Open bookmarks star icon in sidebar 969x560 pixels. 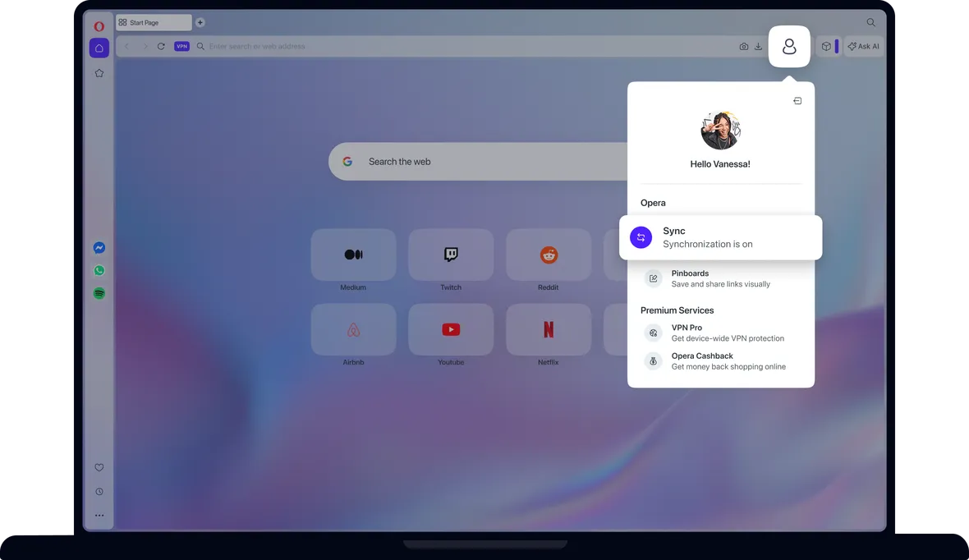[99, 73]
